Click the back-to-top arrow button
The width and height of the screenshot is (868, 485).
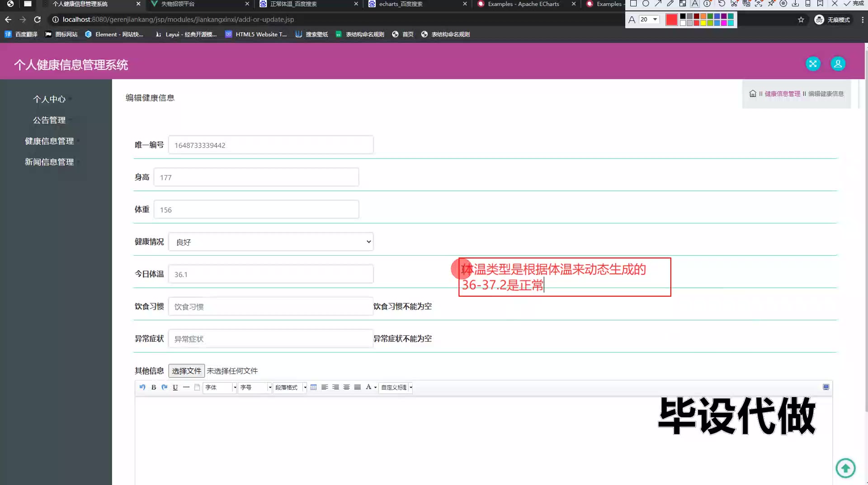pos(845,468)
